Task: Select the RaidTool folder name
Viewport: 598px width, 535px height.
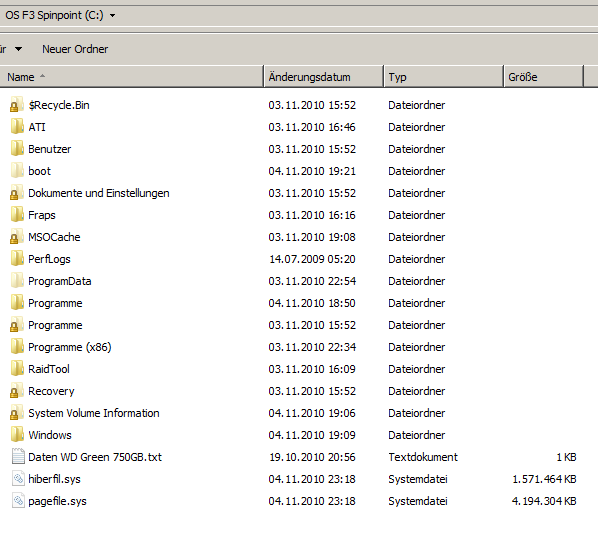Action: 49,369
